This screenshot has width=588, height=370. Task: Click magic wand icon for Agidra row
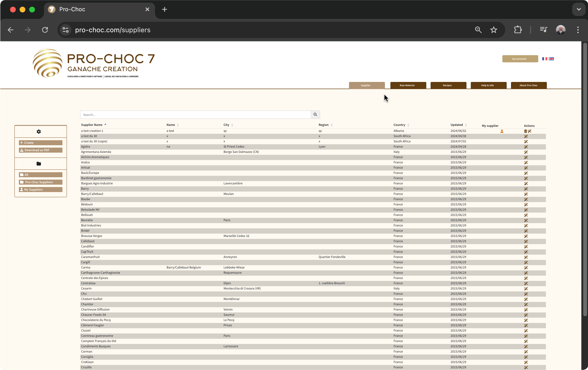[526, 147]
